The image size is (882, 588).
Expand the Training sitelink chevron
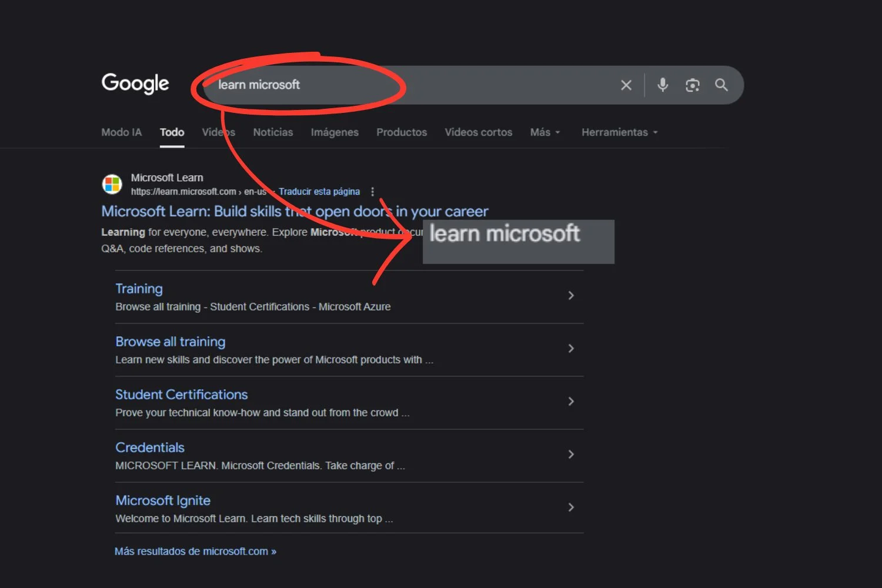[x=570, y=296]
